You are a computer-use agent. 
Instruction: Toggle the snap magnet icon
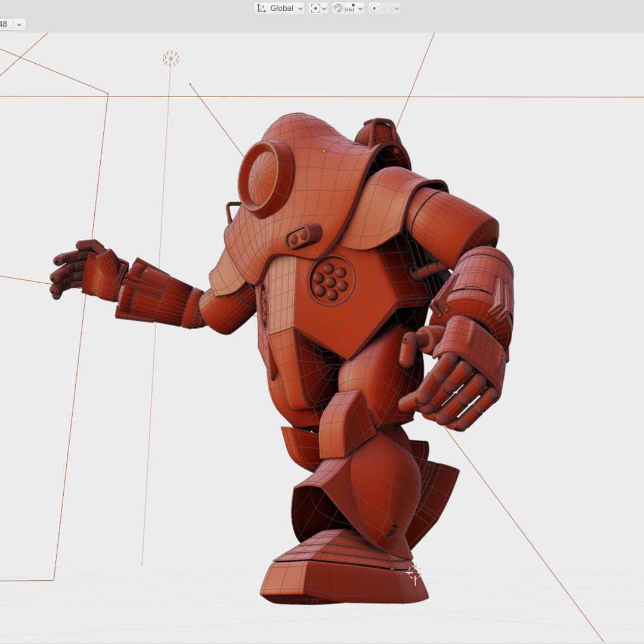point(338,8)
